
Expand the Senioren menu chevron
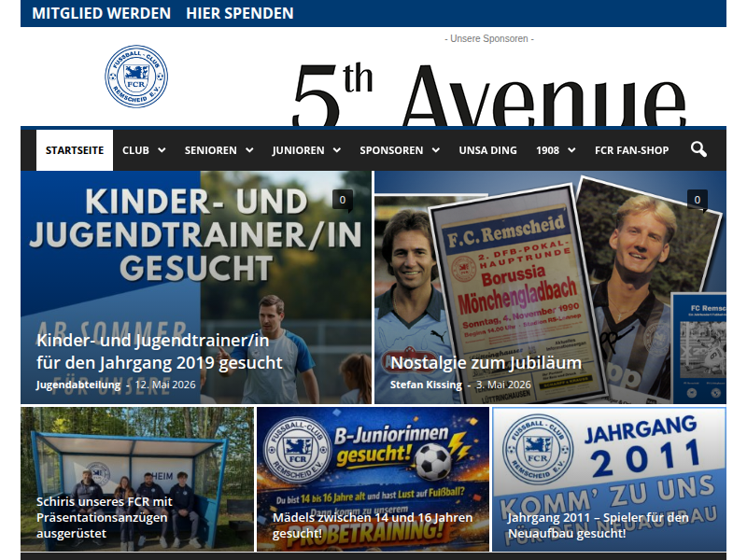tap(249, 150)
